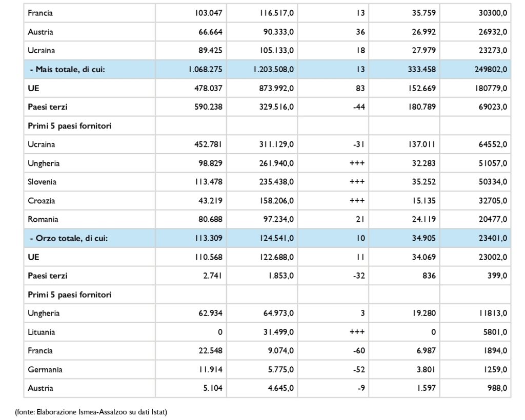The image size is (525, 420).
Task: Select the value 836
Action: pos(429,276)
